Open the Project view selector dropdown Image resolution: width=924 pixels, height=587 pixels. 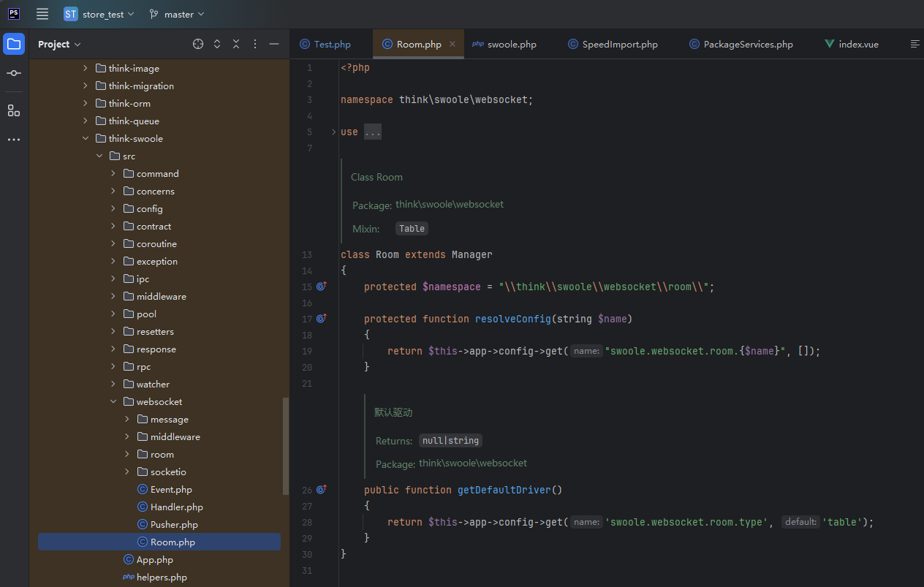pos(59,44)
